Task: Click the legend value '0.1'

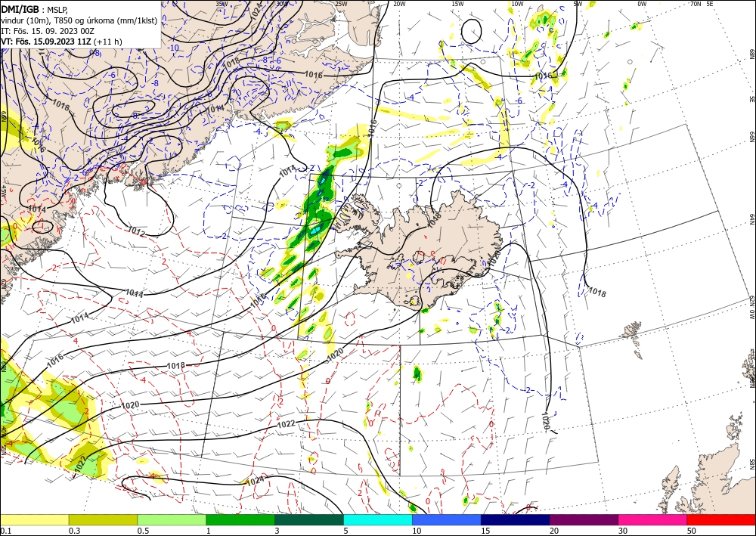Action: pyautogui.click(x=5, y=531)
